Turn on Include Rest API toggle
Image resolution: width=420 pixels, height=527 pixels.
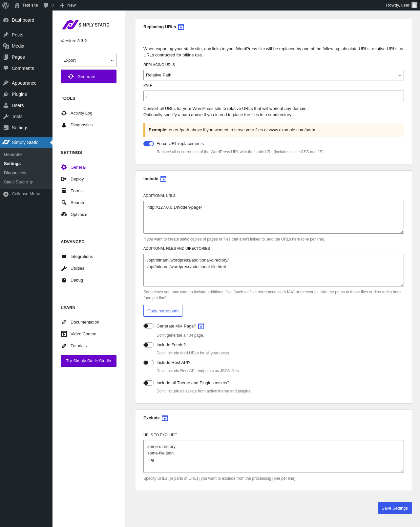click(149, 363)
